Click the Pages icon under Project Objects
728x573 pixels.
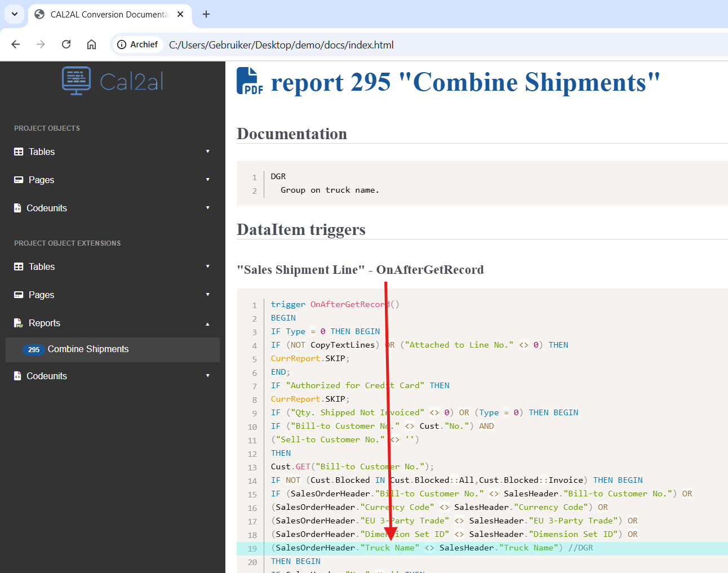(19, 180)
